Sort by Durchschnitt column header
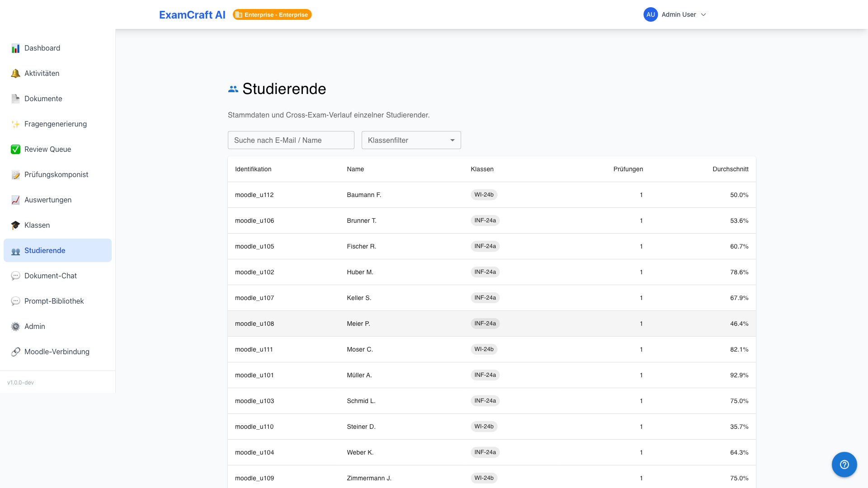 tap(730, 169)
